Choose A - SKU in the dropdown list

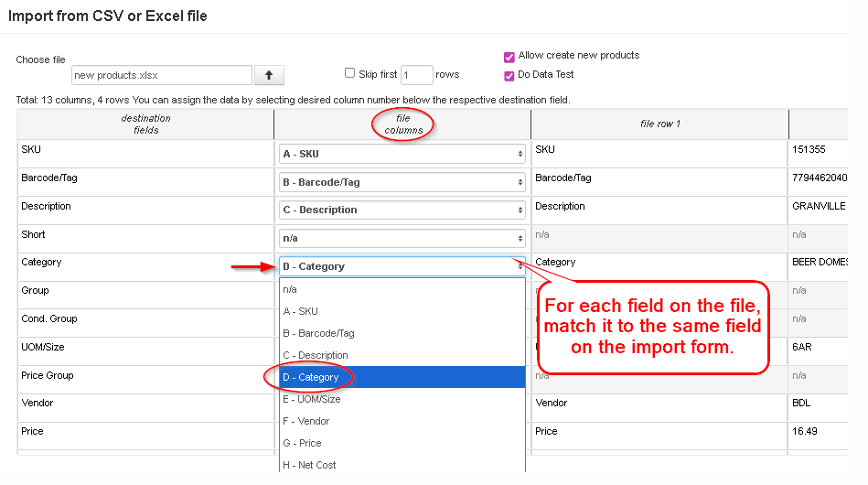pos(402,311)
